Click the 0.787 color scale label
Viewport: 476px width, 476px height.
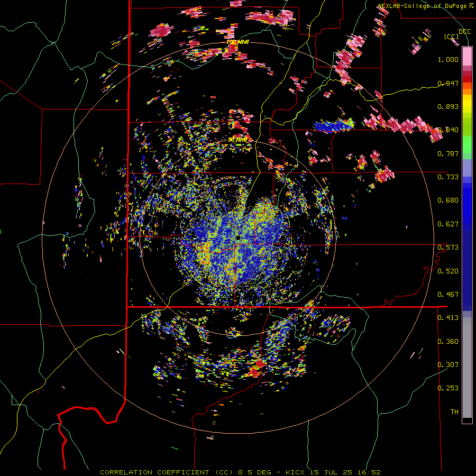coord(448,153)
